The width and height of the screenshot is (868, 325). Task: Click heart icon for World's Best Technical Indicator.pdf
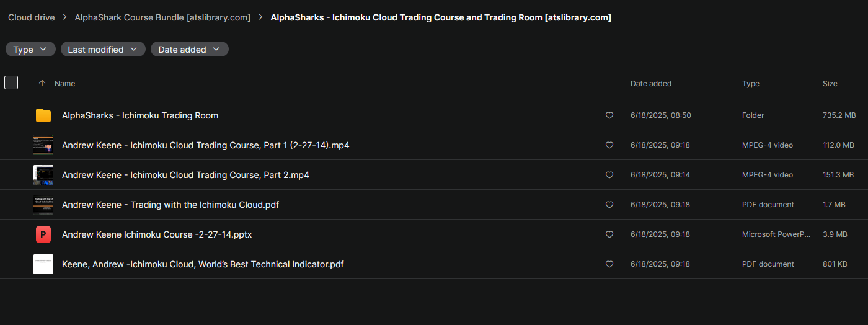click(x=609, y=264)
